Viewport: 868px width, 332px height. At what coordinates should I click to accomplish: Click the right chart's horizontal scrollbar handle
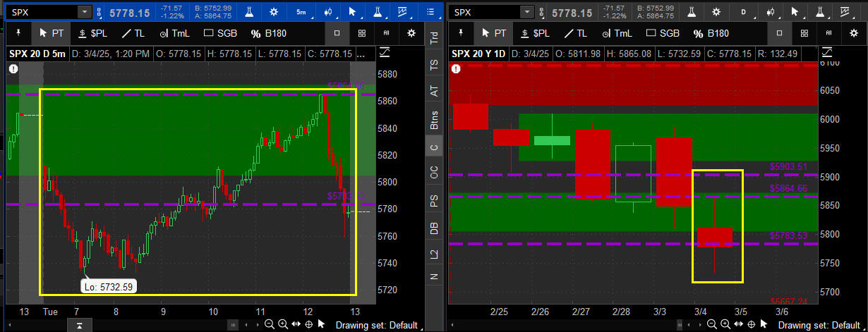point(678,325)
